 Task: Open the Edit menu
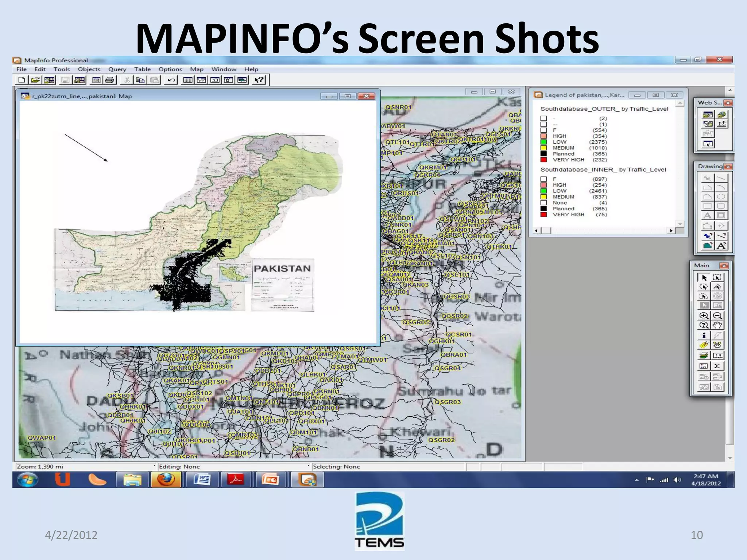point(40,69)
